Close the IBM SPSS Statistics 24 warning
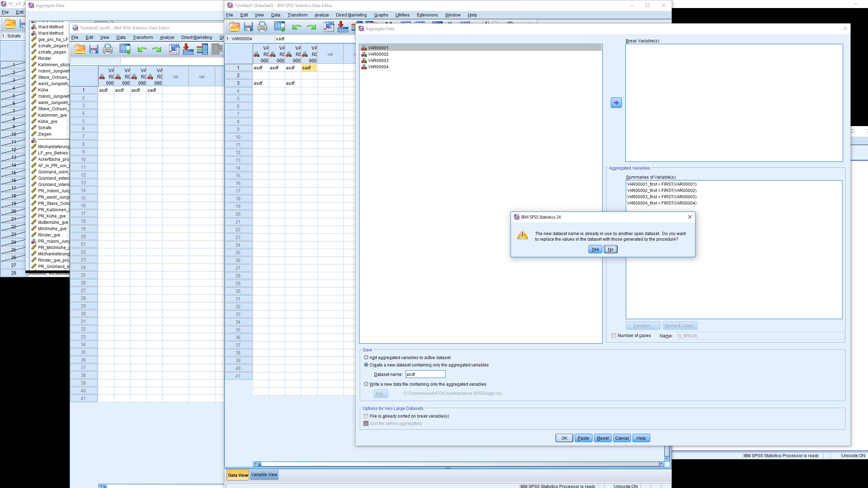This screenshot has height=488, width=868. pyautogui.click(x=689, y=217)
